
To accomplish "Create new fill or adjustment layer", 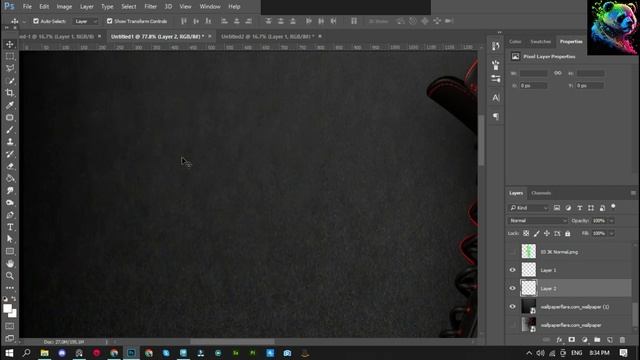I will pyautogui.click(x=584, y=340).
